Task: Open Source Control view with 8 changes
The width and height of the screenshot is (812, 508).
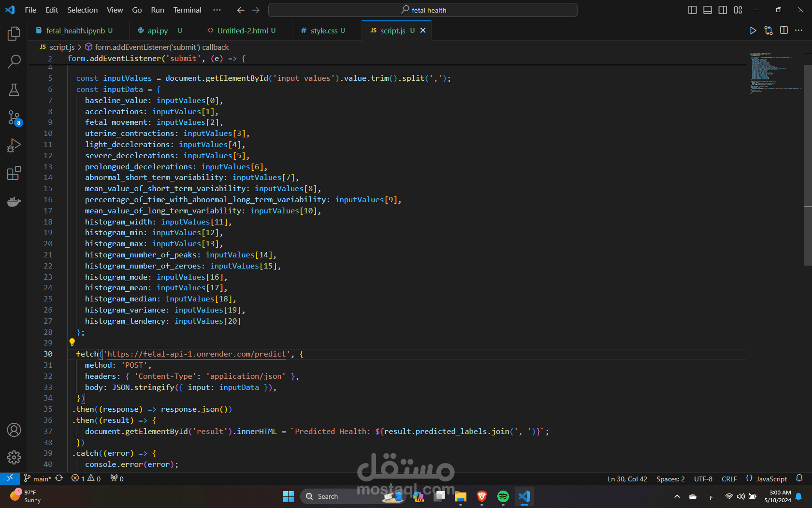Action: pyautogui.click(x=14, y=118)
